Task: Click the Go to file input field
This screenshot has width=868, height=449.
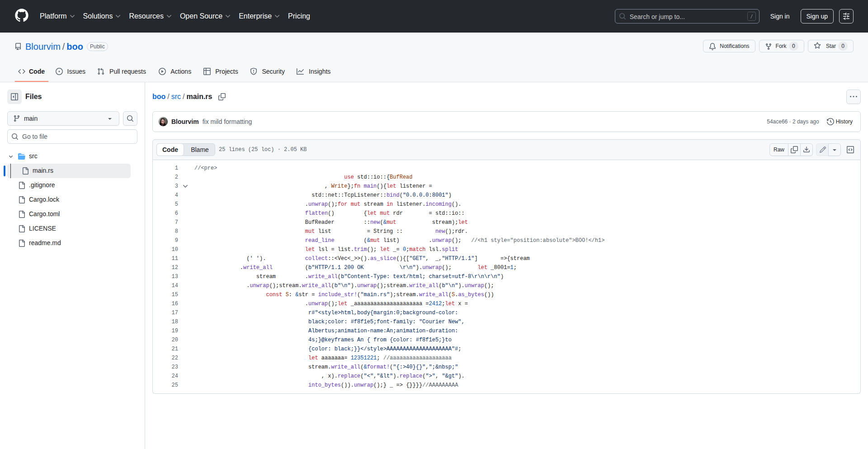Action: pyautogui.click(x=72, y=137)
